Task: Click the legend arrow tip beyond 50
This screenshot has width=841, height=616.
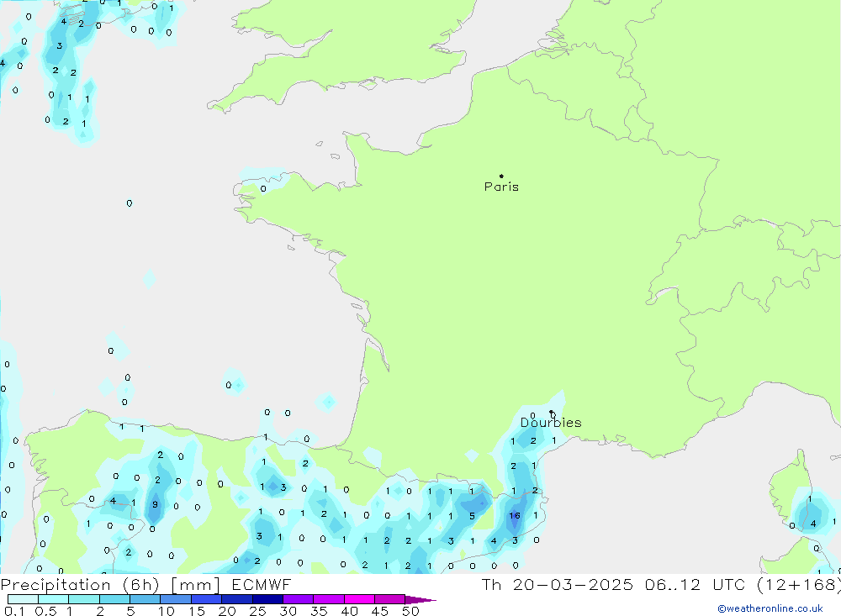Action: 421,600
